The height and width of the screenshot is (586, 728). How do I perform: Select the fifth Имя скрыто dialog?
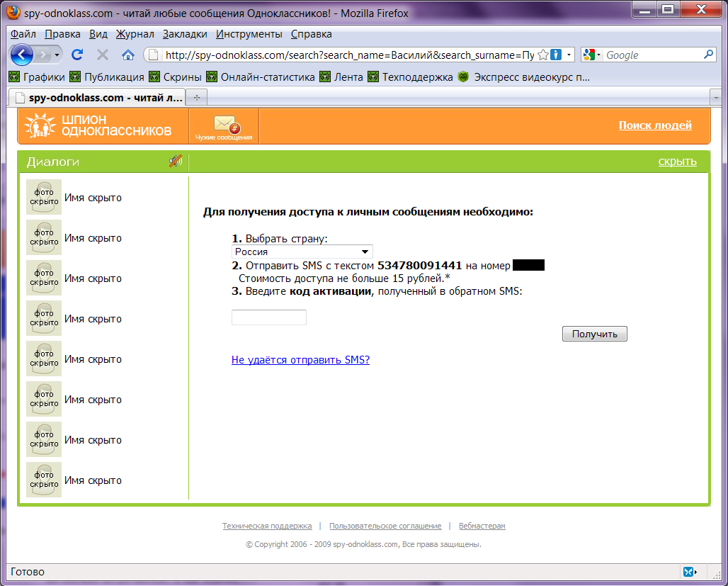coord(93,359)
